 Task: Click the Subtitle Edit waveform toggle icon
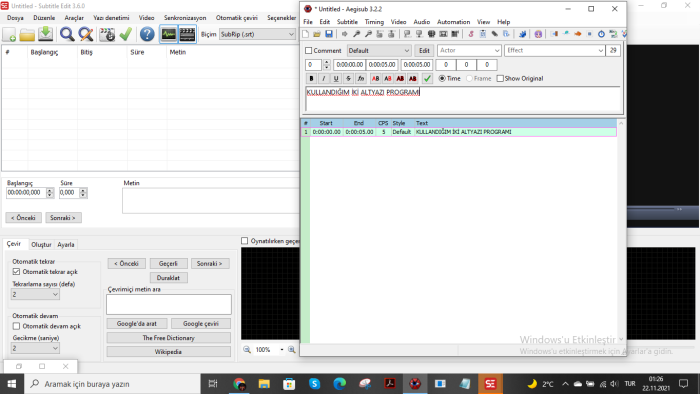[x=168, y=34]
